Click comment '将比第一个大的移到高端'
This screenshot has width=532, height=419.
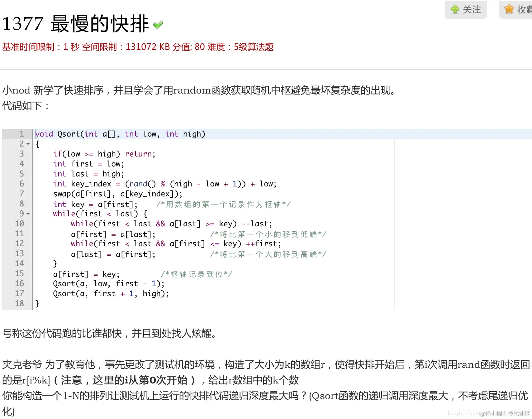click(x=268, y=254)
